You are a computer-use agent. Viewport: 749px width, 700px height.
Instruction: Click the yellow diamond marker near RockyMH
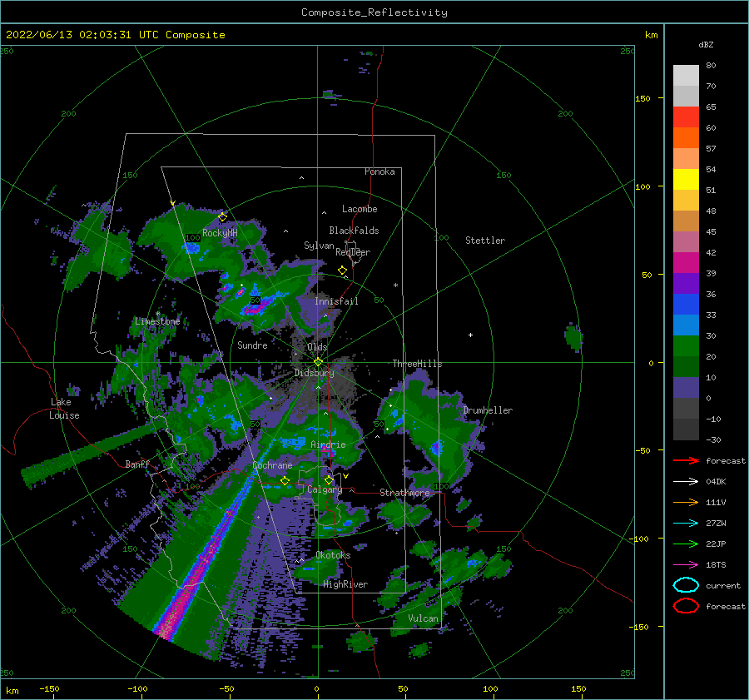(222, 217)
